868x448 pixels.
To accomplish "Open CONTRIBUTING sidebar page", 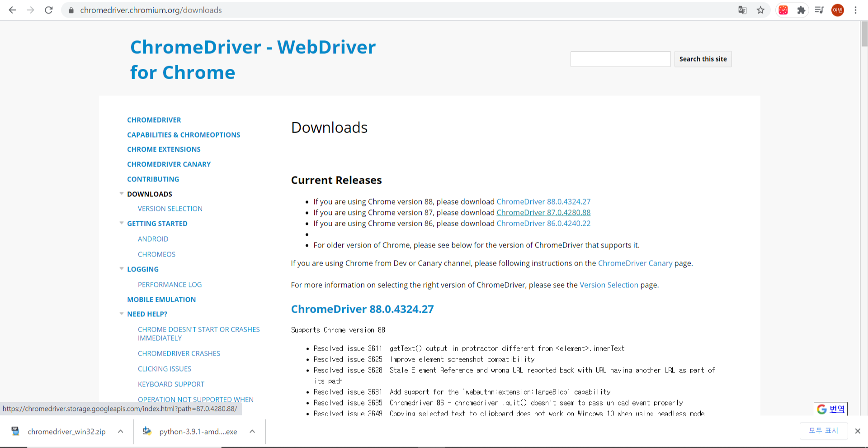I will tap(153, 179).
